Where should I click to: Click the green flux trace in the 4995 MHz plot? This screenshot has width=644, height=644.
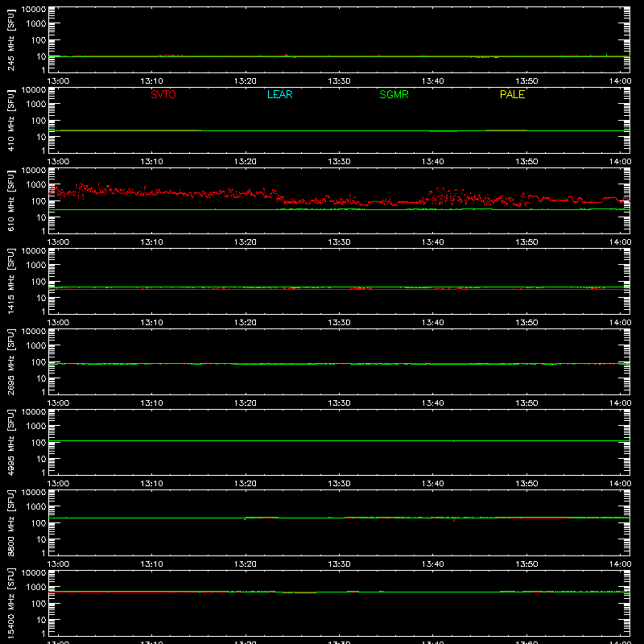pos(339,440)
